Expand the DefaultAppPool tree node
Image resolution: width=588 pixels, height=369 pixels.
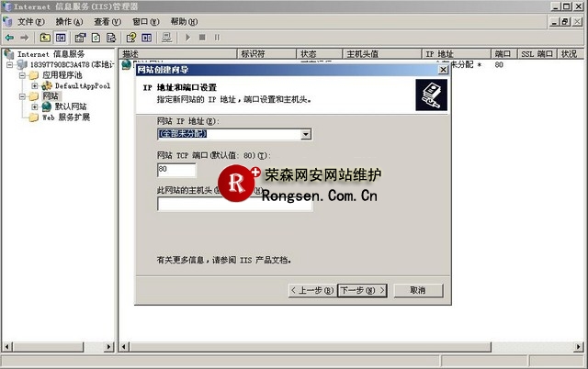click(34, 85)
